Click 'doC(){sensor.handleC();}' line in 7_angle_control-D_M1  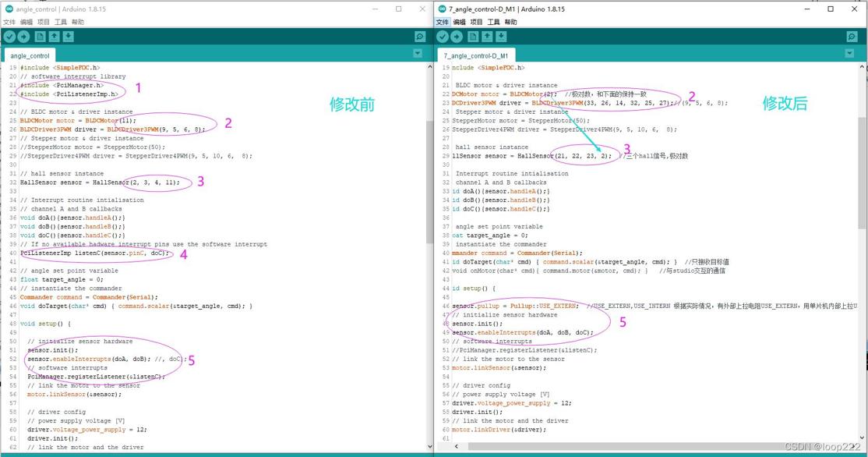point(501,209)
